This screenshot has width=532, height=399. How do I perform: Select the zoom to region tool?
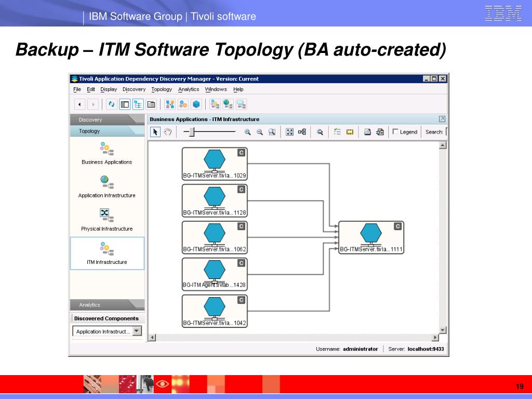272,132
